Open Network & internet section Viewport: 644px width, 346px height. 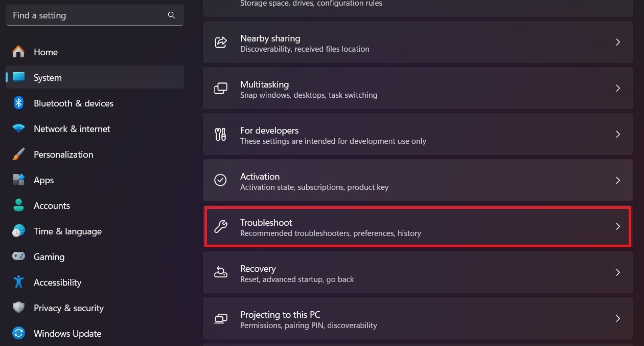(95, 128)
